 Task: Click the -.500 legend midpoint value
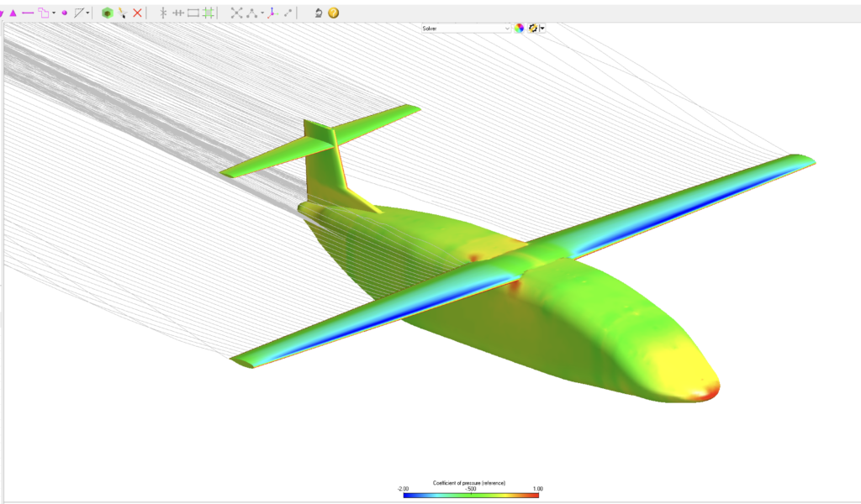[471, 489]
